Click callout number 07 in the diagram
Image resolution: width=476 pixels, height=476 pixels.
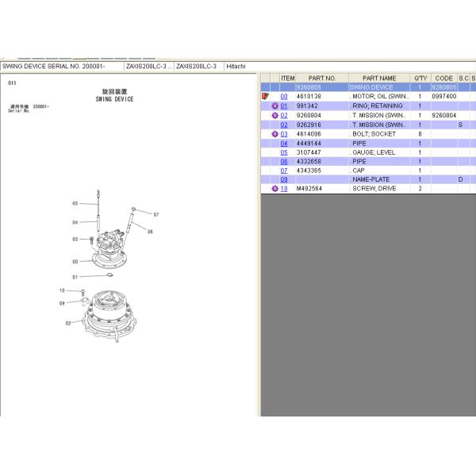pyautogui.click(x=156, y=214)
